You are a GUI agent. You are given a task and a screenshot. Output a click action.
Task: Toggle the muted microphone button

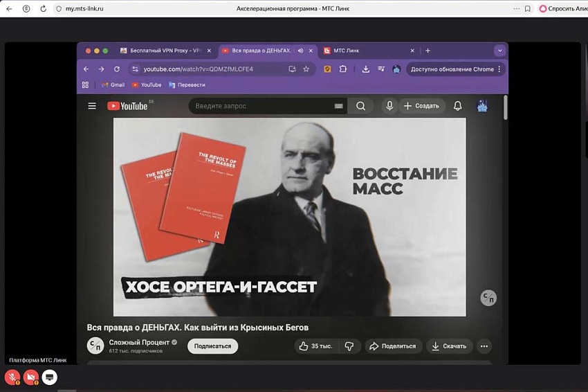pos(12,377)
